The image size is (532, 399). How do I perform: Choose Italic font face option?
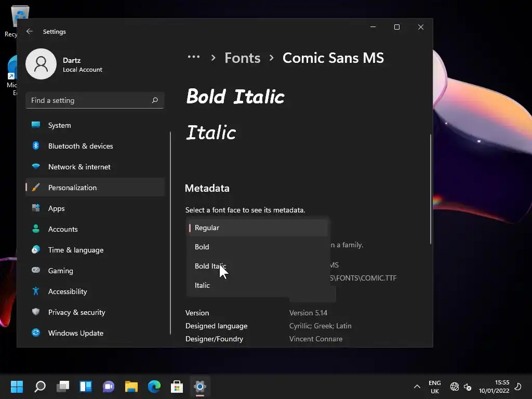coord(258,285)
